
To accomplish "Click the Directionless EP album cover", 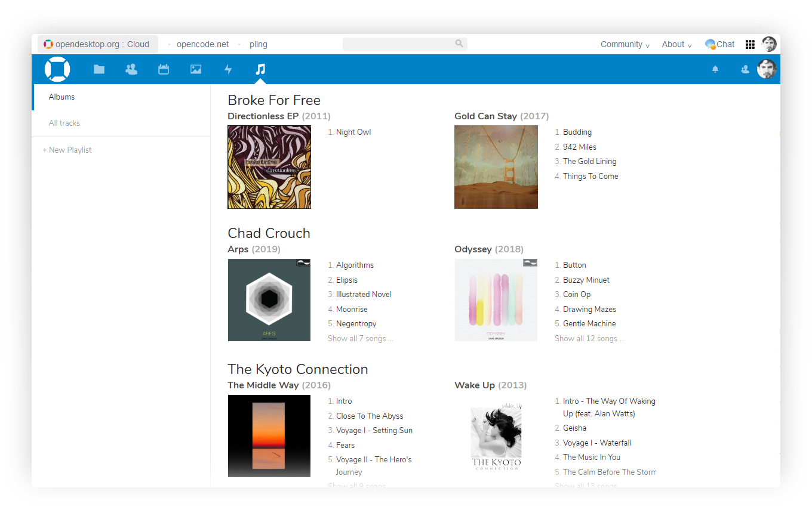I will coord(269,167).
